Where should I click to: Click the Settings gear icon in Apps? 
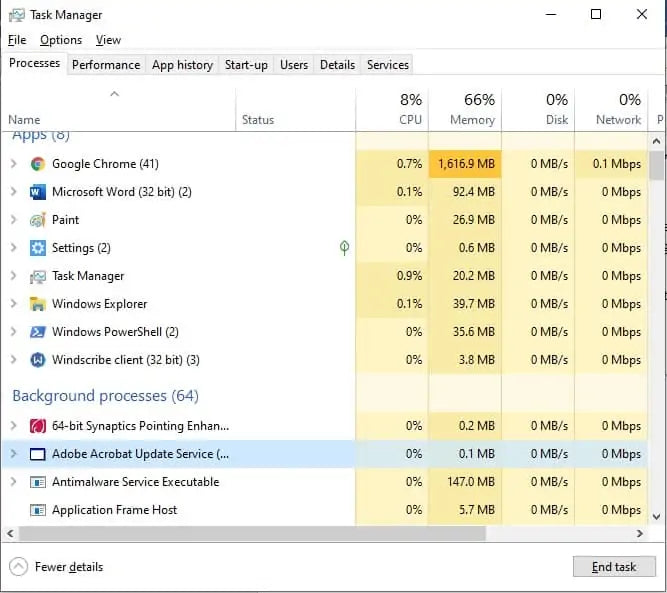(x=38, y=248)
